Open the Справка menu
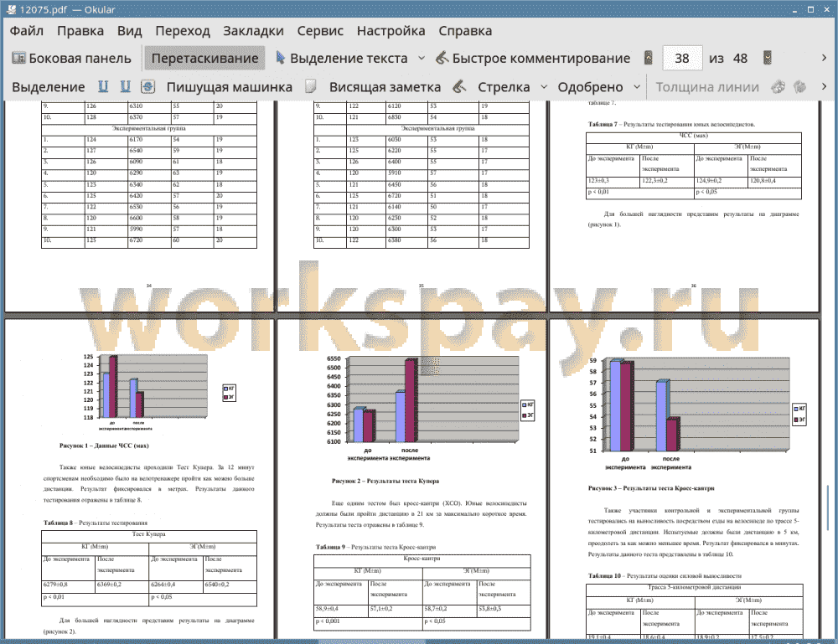 (x=465, y=31)
